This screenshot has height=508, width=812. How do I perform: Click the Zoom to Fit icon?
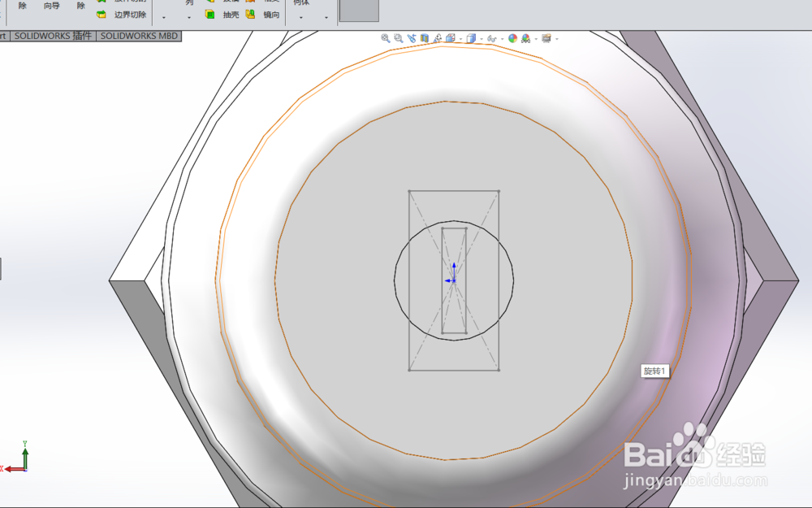tap(385, 38)
